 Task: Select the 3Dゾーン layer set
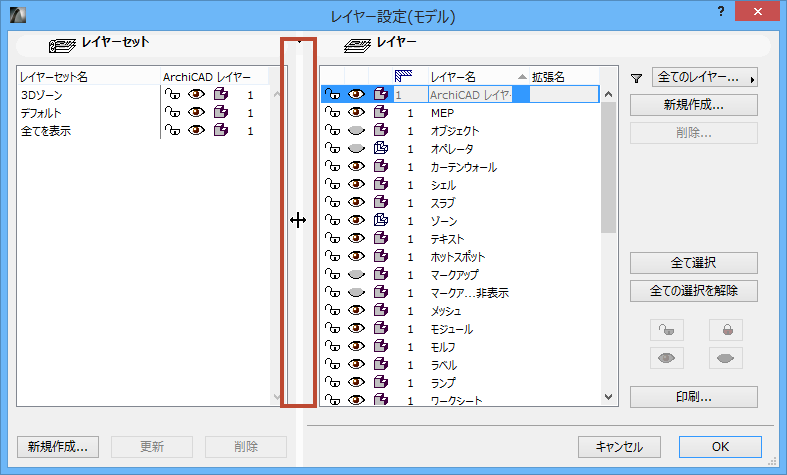pyautogui.click(x=42, y=94)
